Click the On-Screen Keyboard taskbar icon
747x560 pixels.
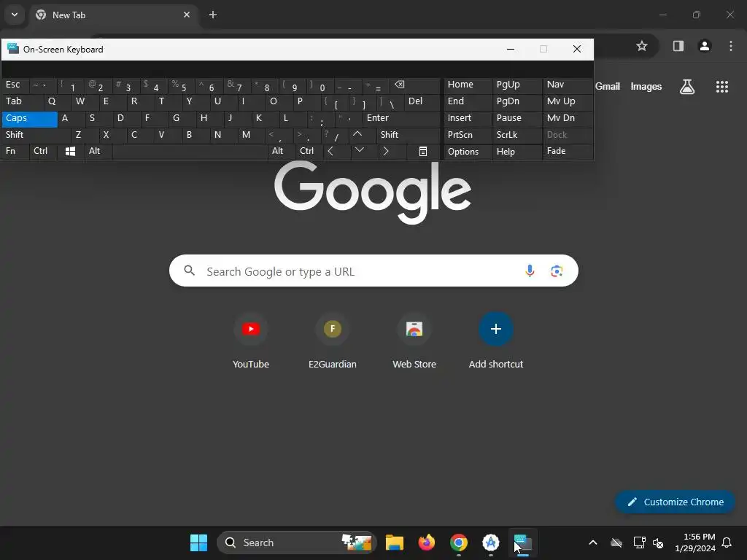pyautogui.click(x=522, y=542)
